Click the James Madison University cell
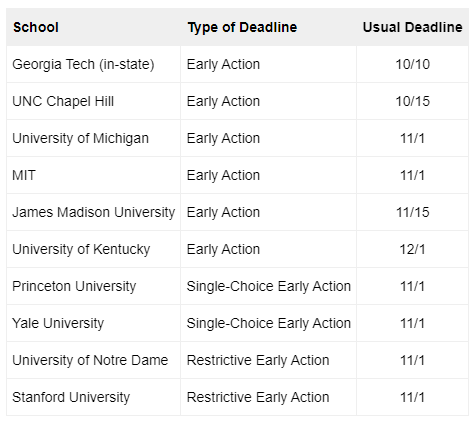 coord(93,212)
